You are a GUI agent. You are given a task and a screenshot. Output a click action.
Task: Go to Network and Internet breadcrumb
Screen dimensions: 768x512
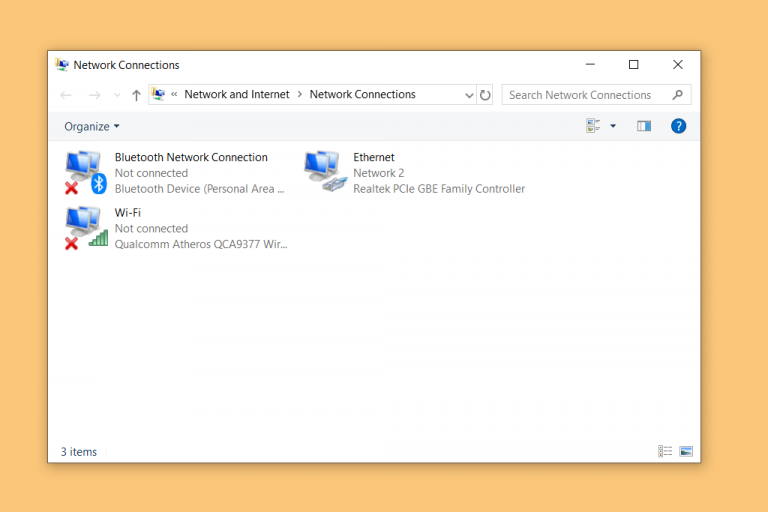pos(237,94)
